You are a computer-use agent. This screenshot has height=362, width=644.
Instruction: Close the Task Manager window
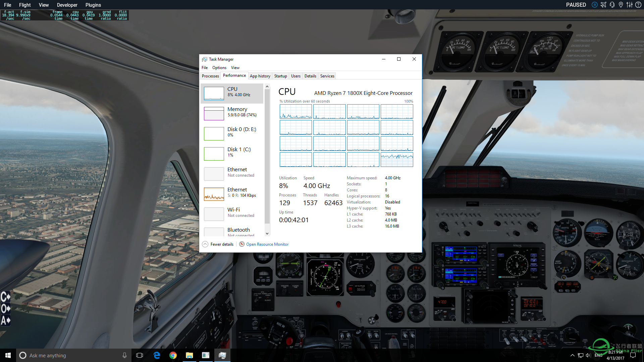tap(414, 59)
